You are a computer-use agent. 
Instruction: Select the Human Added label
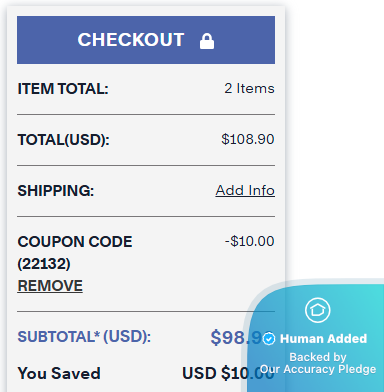click(x=323, y=339)
